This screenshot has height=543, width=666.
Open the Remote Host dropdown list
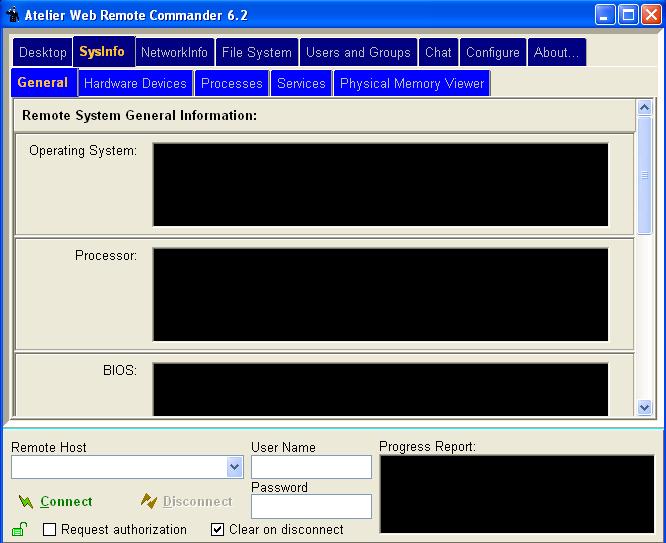234,467
